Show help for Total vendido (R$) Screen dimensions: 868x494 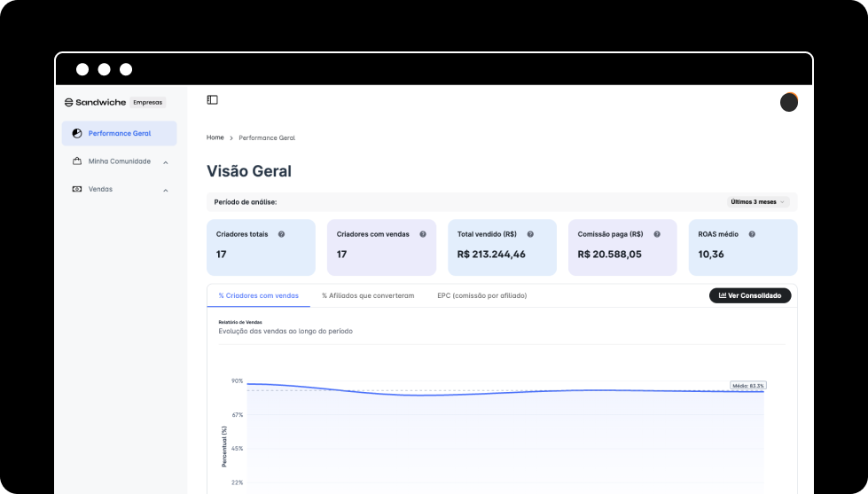(530, 234)
